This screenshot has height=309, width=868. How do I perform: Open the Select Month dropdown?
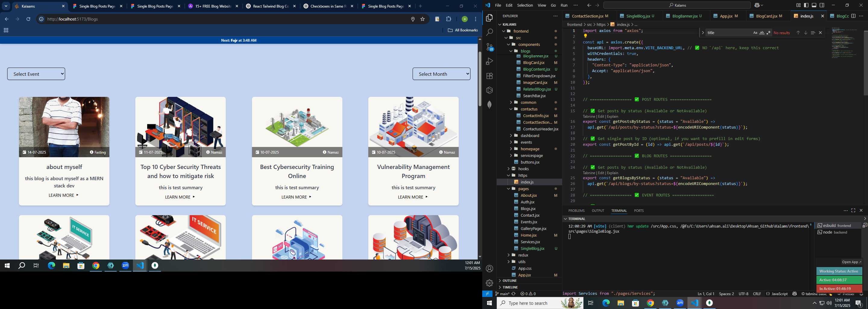tap(442, 74)
